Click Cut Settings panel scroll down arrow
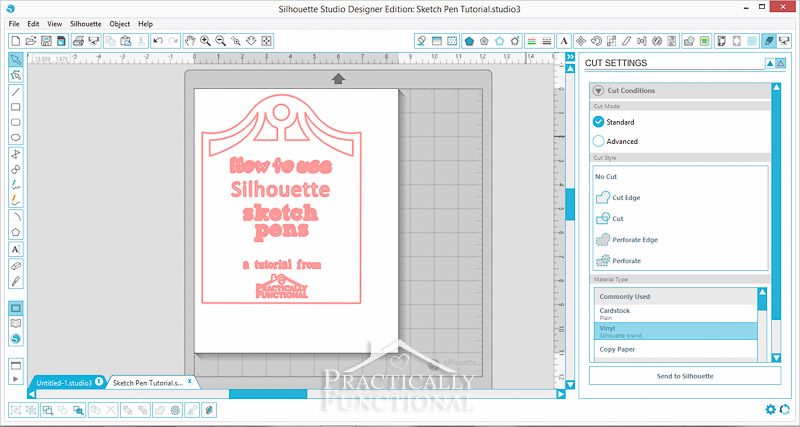Viewport: 800px width, 427px height. pyautogui.click(x=776, y=357)
